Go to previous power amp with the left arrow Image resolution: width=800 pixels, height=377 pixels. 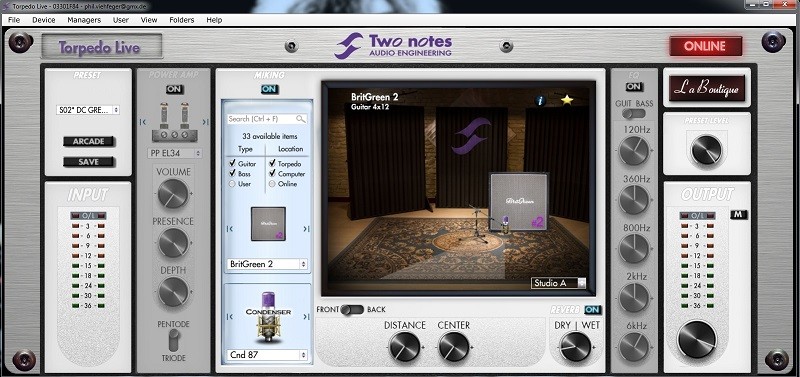[142, 122]
